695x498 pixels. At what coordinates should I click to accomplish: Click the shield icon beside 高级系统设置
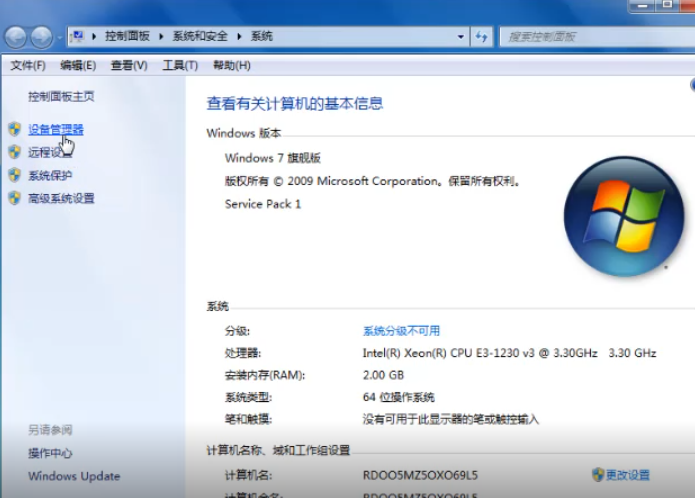14,198
